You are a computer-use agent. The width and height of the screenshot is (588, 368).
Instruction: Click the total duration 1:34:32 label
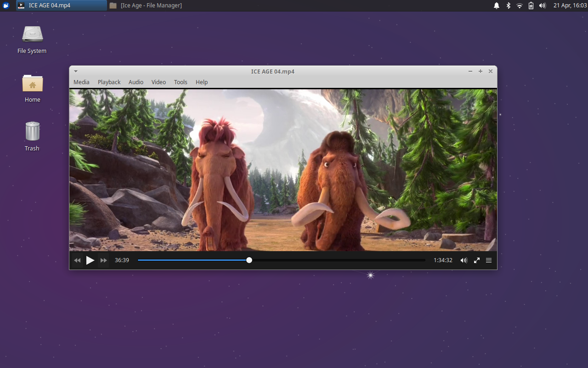(x=443, y=260)
